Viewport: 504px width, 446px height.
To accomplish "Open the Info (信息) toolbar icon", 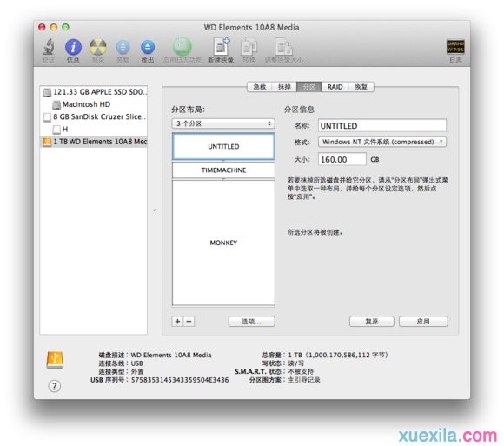I will pos(73,47).
